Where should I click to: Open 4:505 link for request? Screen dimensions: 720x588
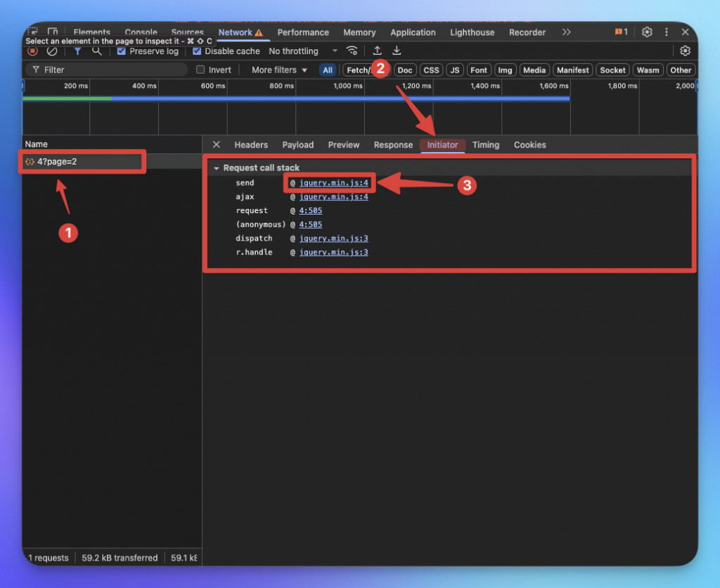click(310, 210)
